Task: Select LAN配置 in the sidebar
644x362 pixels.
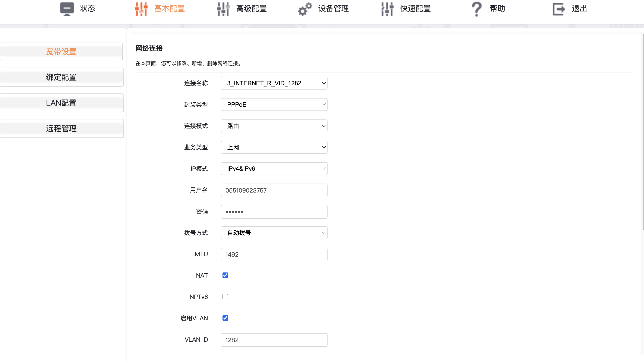Action: click(61, 103)
